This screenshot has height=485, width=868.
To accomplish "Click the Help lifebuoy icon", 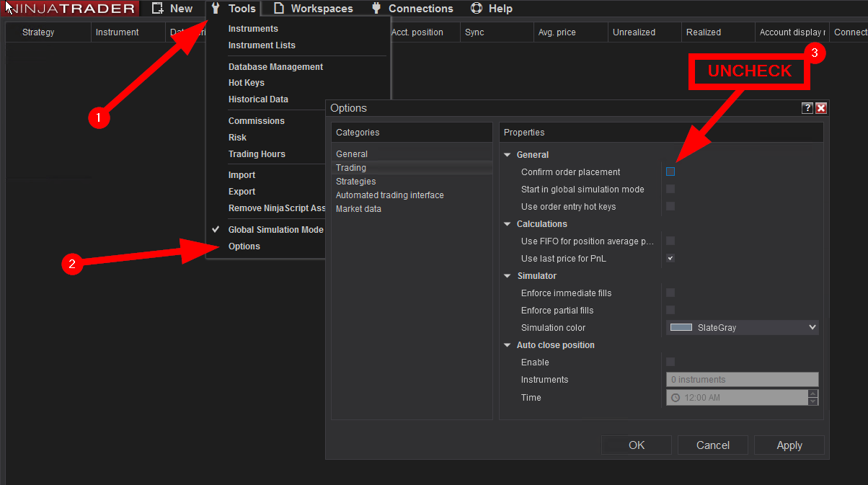I will 476,9.
